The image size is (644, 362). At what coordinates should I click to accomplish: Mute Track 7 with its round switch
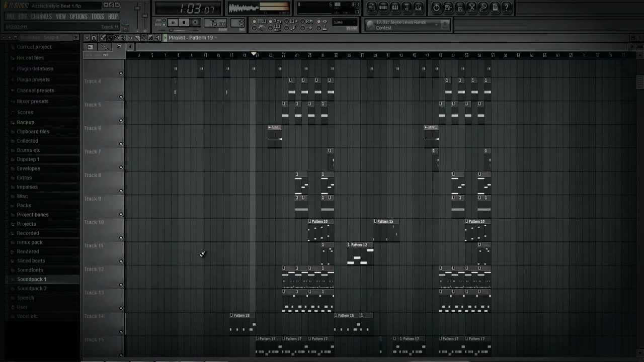(121, 167)
